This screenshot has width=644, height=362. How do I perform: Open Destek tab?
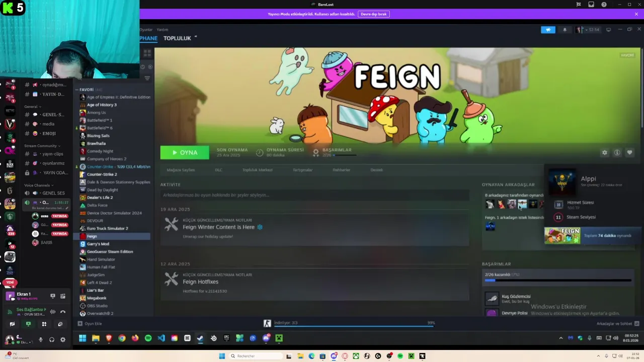(x=376, y=170)
